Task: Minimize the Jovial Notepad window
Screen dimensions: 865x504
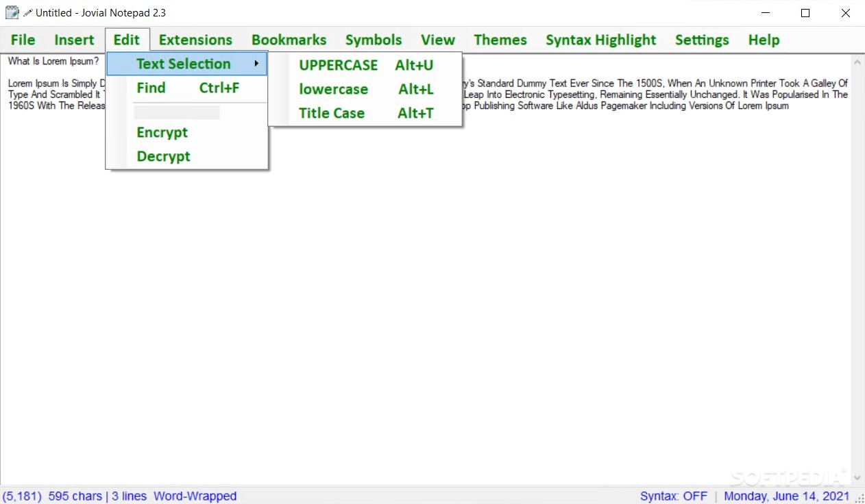Action: (x=766, y=13)
